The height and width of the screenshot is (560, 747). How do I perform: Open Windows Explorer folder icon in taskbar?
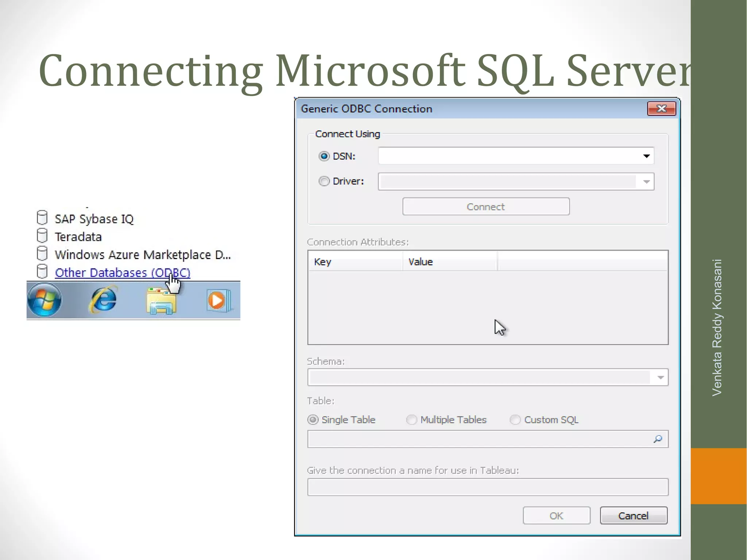pyautogui.click(x=161, y=301)
